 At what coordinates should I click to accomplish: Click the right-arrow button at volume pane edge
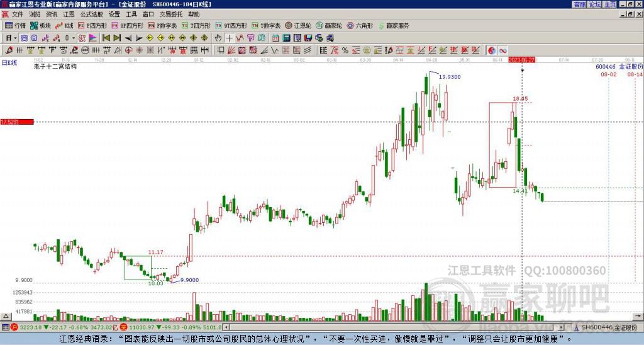pyautogui.click(x=638, y=317)
